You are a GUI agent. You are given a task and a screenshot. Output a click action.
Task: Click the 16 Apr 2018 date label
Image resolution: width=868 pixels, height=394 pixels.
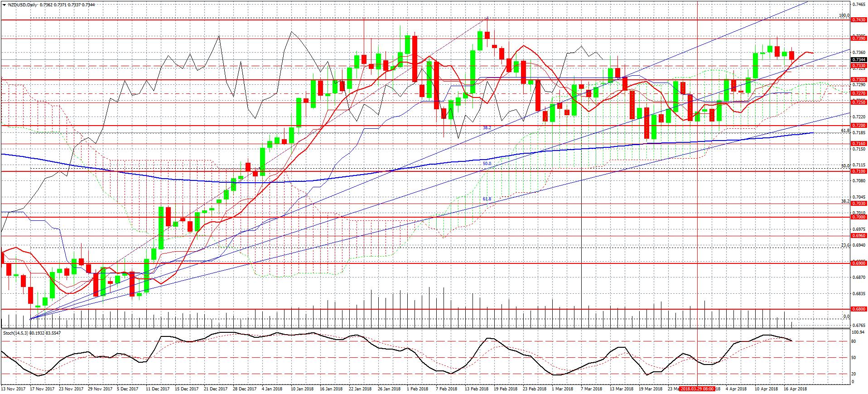tap(795, 389)
